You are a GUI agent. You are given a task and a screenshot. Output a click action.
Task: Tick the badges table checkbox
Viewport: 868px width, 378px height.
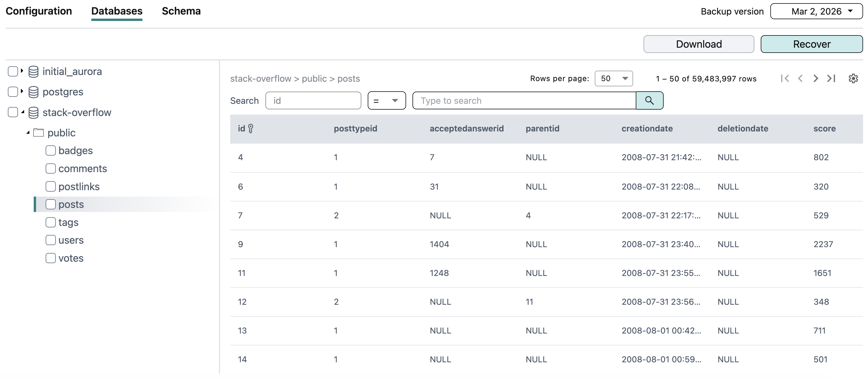51,151
